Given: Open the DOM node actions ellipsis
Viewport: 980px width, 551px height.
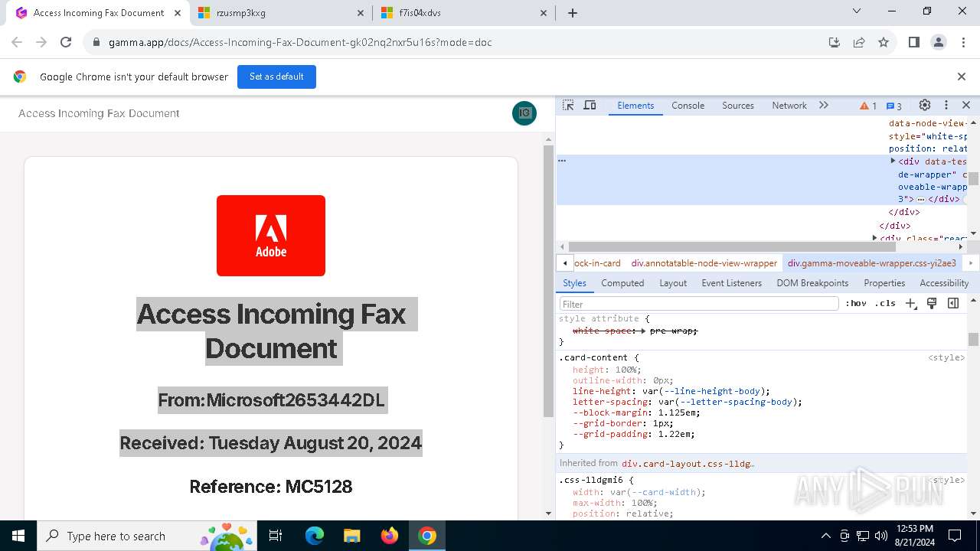Looking at the screenshot, I should (562, 161).
